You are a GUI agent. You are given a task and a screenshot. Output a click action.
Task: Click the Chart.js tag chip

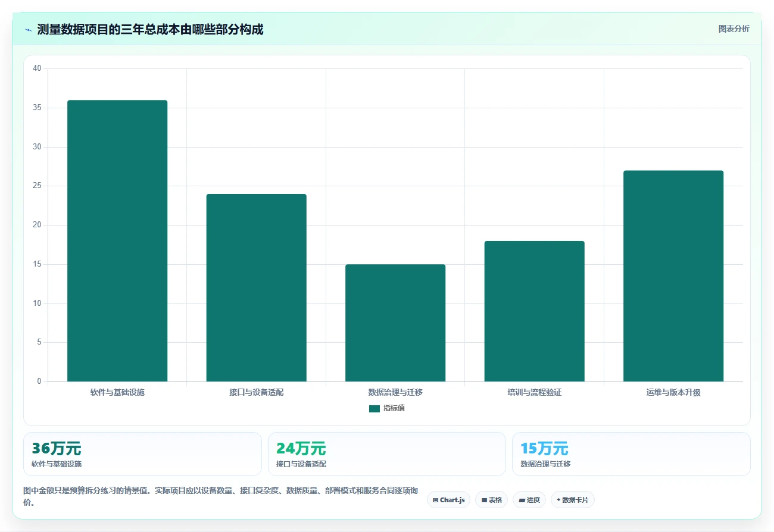coord(448,500)
